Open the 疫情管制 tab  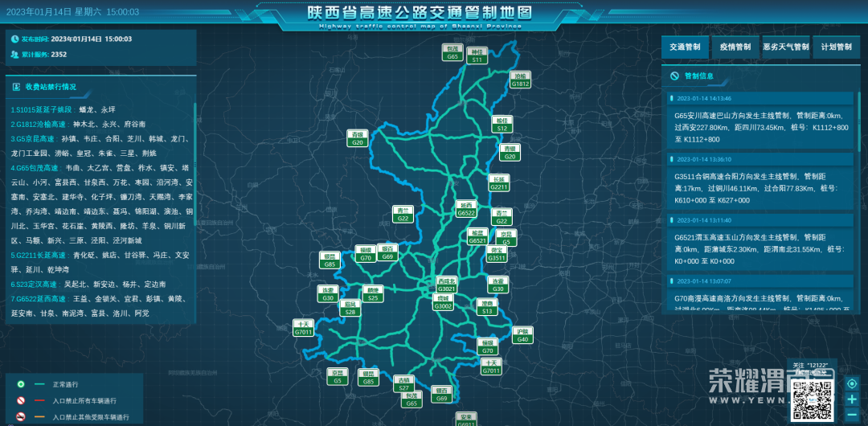735,47
